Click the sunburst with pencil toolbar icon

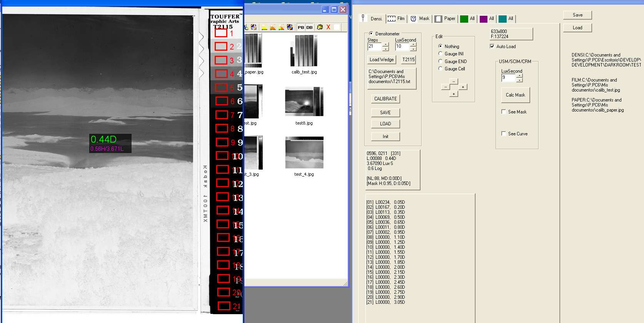[281, 27]
